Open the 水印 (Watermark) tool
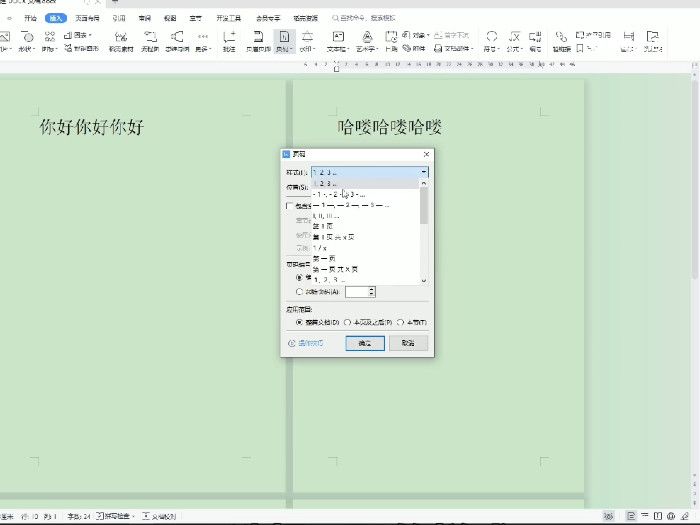The image size is (700, 525). pos(307,41)
